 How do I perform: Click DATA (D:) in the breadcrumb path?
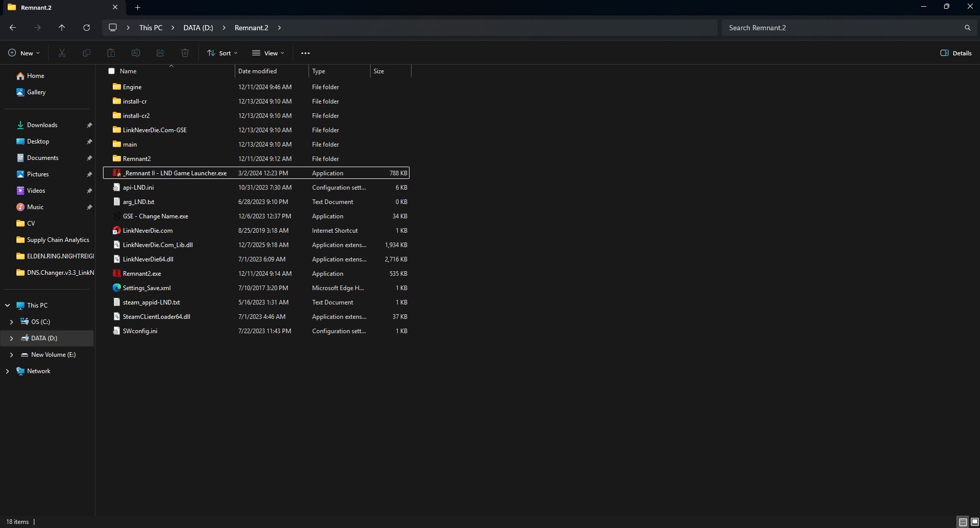(x=198, y=28)
